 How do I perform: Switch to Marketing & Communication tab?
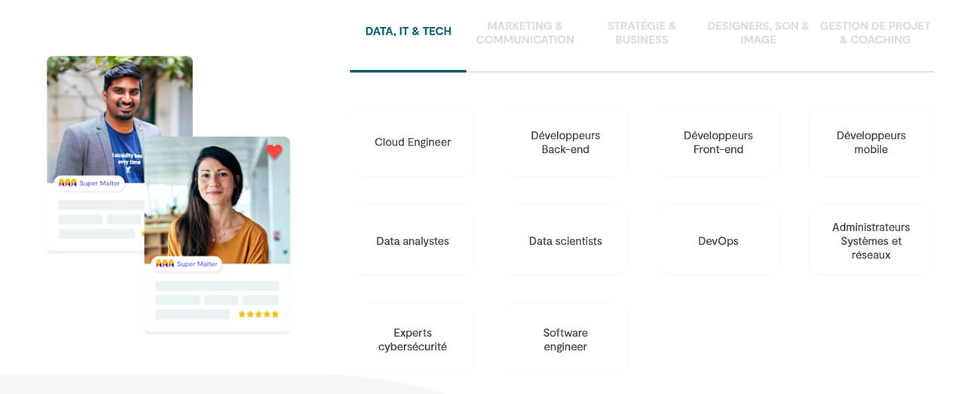[525, 32]
